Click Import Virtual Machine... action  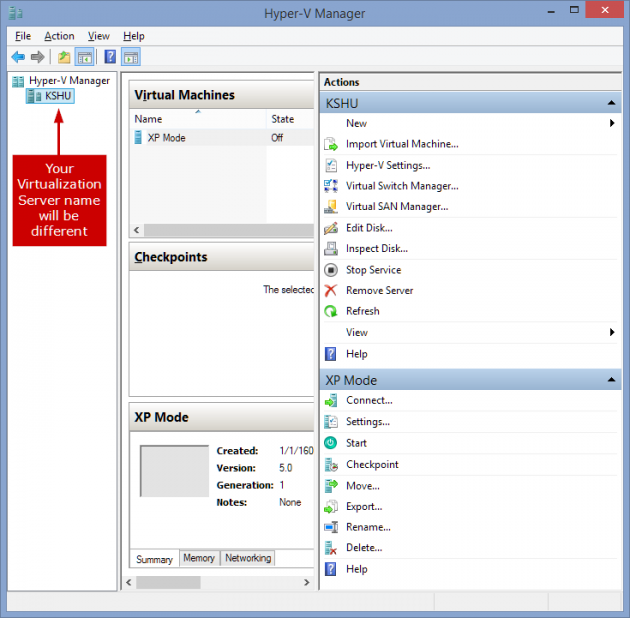(402, 144)
